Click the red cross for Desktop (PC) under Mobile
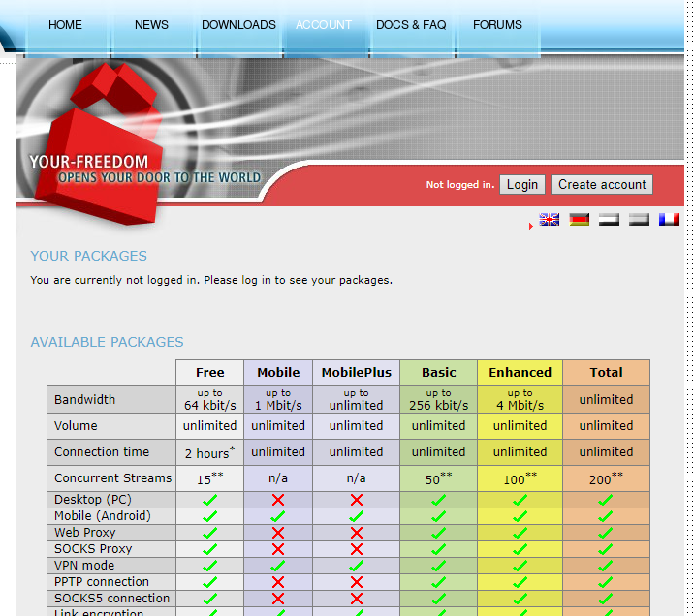Image resolution: width=694 pixels, height=616 pixels. (278, 500)
